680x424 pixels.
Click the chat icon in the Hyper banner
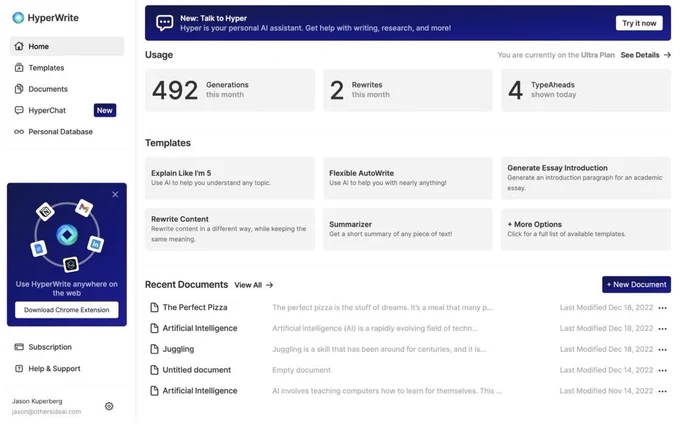(164, 23)
